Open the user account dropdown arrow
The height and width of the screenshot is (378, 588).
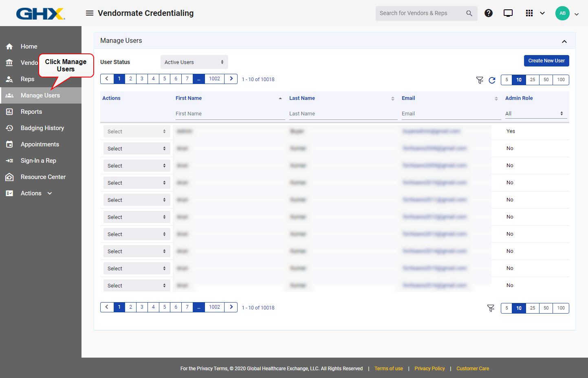577,14
